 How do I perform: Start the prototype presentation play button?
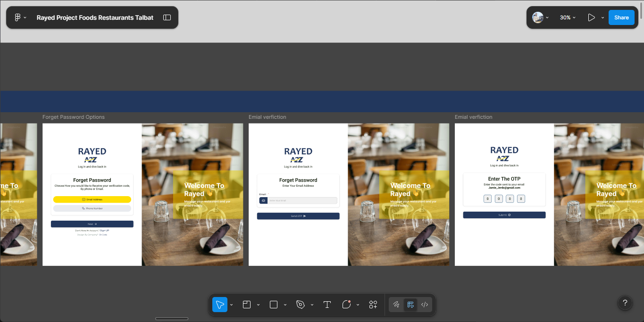591,17
